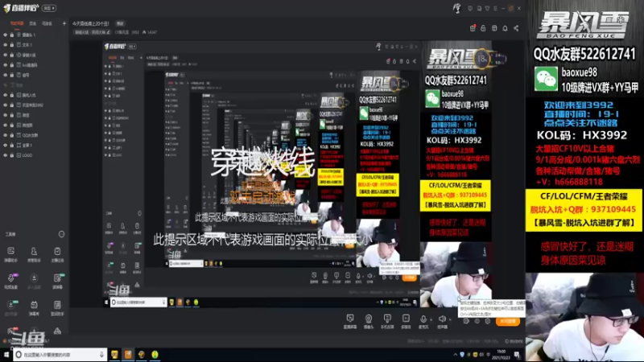
Task: Hide the 欢迎来到3992 source
Action: pos(6,105)
